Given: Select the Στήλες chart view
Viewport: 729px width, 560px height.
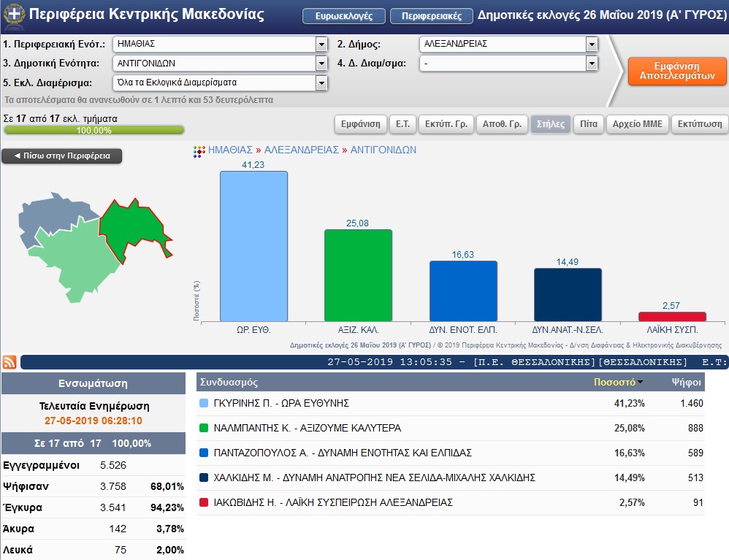Looking at the screenshot, I should point(551,124).
